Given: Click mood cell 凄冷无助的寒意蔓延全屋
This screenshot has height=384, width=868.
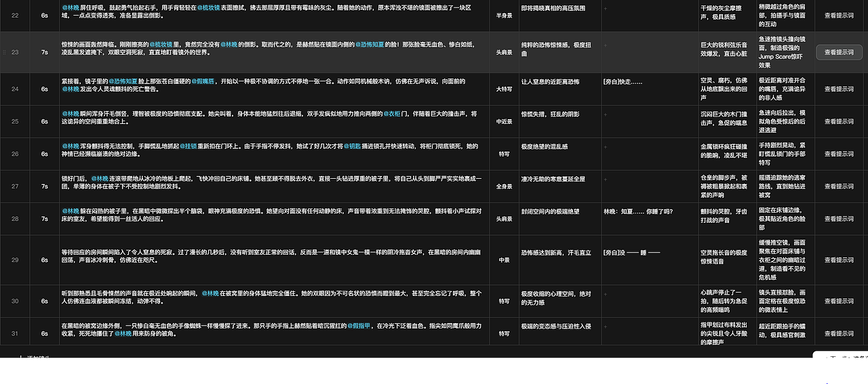Looking at the screenshot, I should click(x=559, y=186).
